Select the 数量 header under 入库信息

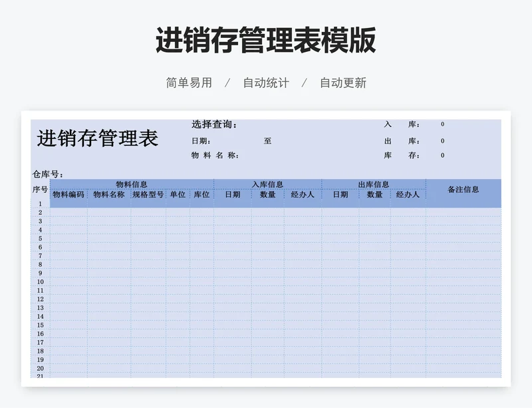268,194
